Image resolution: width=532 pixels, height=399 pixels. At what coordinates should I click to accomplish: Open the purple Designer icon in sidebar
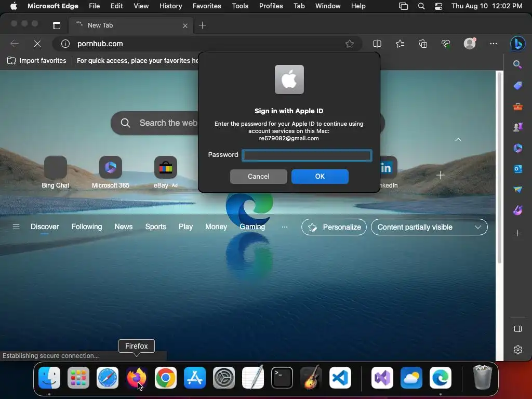coord(517,210)
